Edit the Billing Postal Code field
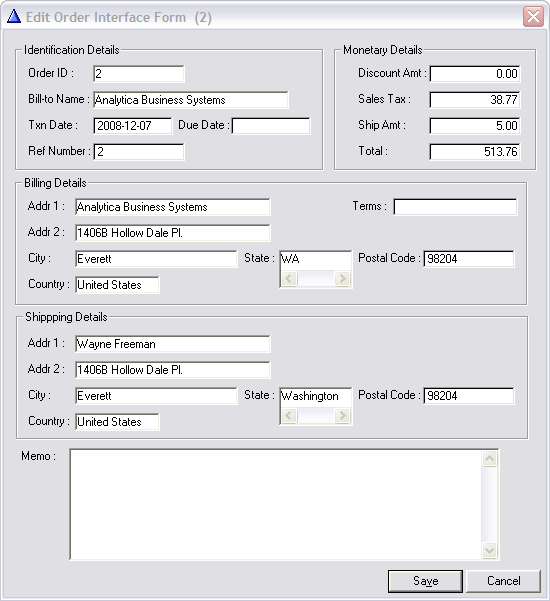Viewport: 550px width, 601px height. tap(469, 259)
